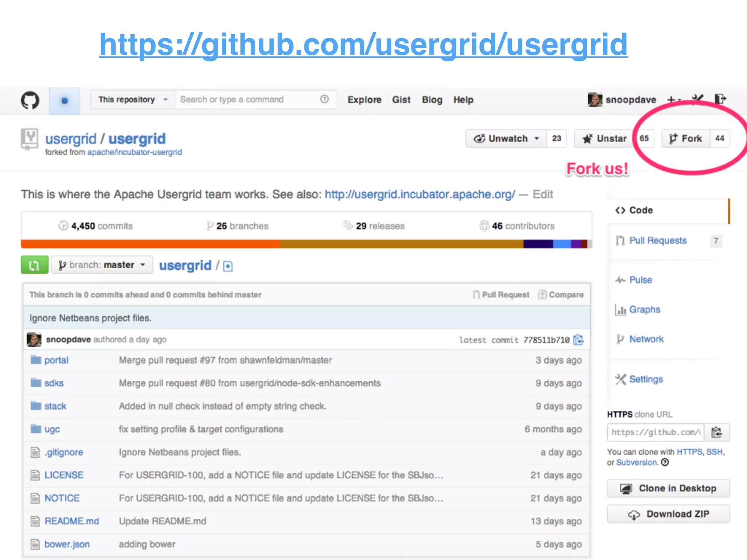Open the GitHub Octocat logo home
747x560 pixels.
[x=30, y=100]
